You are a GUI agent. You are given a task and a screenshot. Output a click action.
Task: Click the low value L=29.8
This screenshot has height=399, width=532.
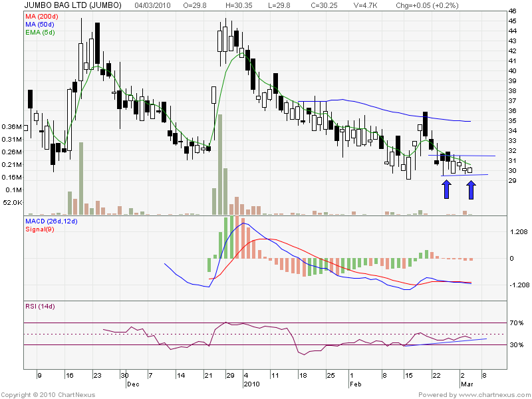279,5
